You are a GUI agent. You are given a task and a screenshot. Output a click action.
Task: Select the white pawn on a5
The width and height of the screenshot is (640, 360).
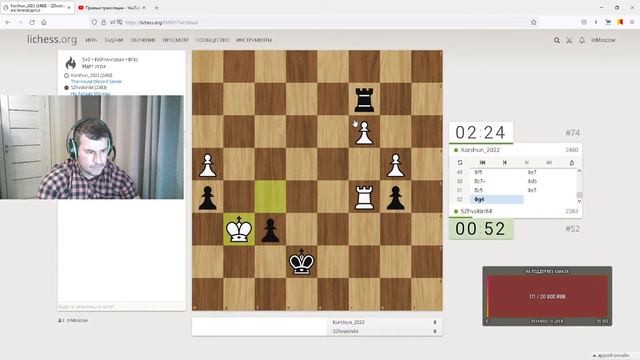pos(207,164)
